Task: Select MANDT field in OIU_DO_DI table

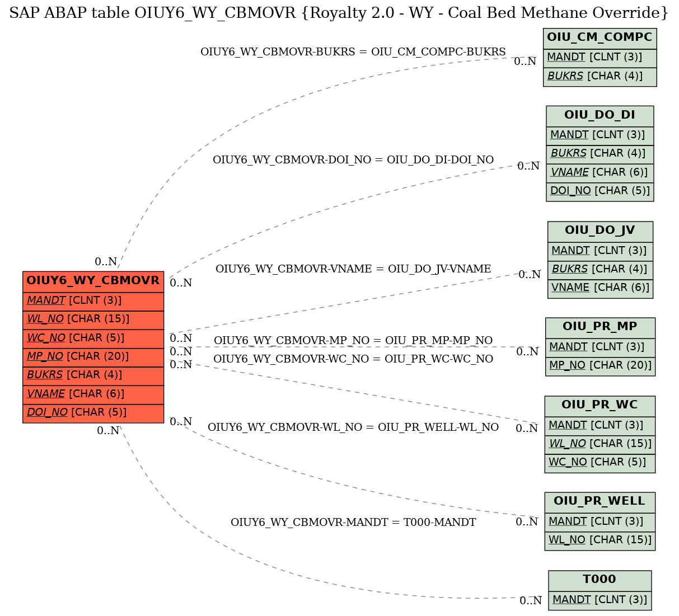Action: point(600,135)
